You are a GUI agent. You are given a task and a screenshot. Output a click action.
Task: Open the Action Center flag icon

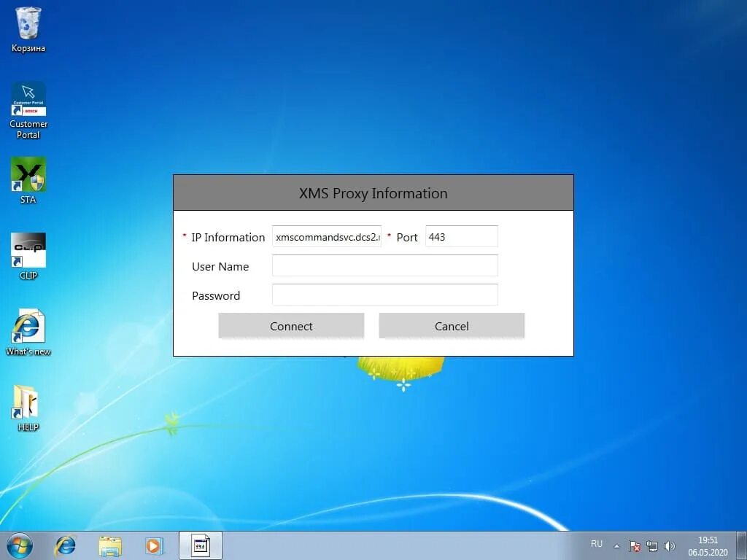coord(634,546)
